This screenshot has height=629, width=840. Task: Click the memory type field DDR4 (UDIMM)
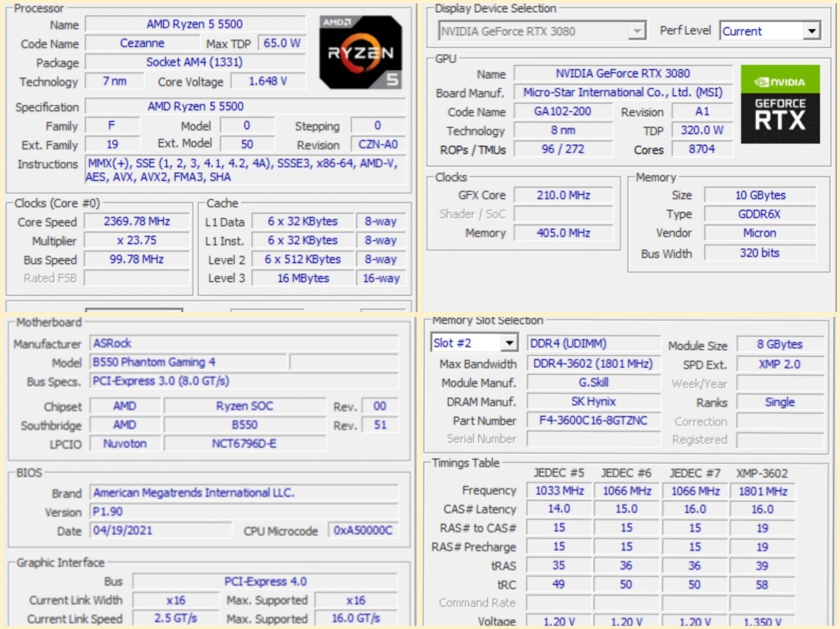pos(594,344)
